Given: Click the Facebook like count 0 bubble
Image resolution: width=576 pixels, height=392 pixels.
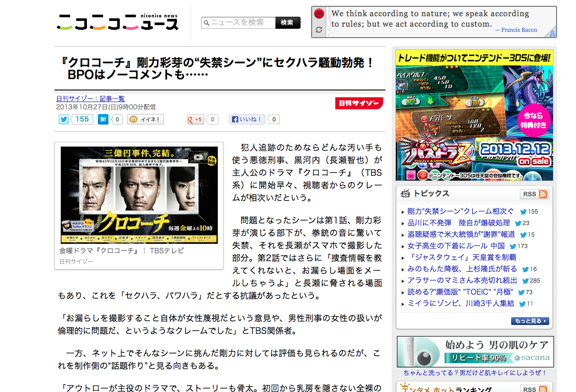Looking at the screenshot, I should [x=274, y=119].
